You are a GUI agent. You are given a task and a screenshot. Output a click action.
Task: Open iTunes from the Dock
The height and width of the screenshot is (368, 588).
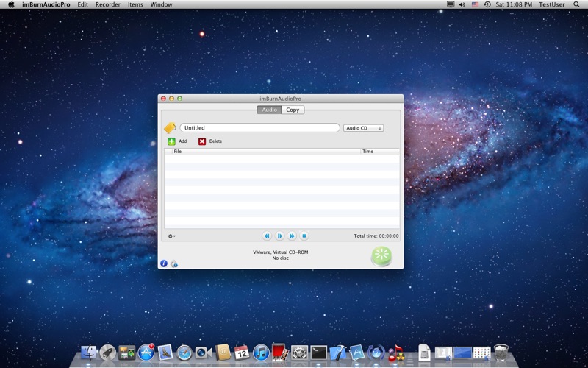coord(261,353)
